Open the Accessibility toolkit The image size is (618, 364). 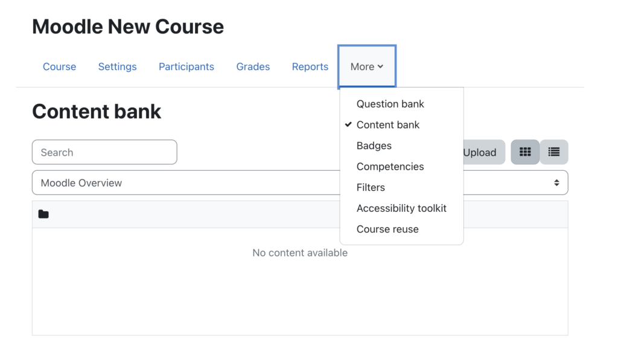[x=401, y=208]
